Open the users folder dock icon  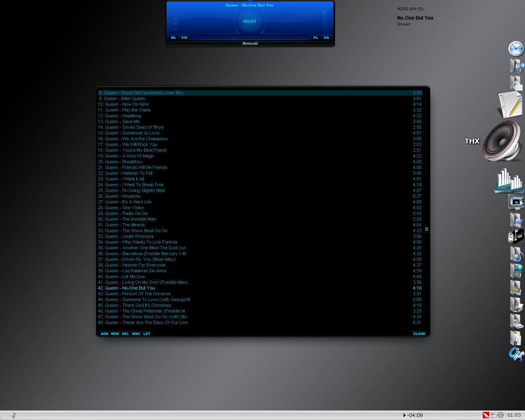[x=516, y=288]
